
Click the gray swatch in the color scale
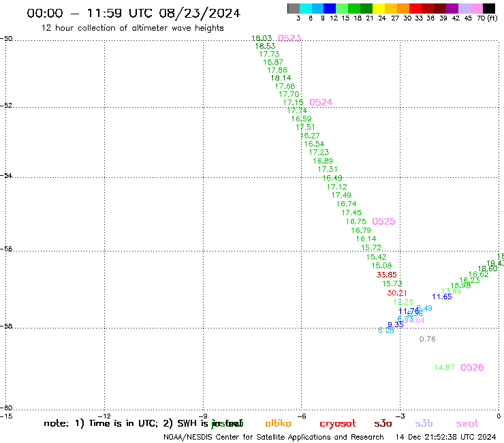coord(294,8)
